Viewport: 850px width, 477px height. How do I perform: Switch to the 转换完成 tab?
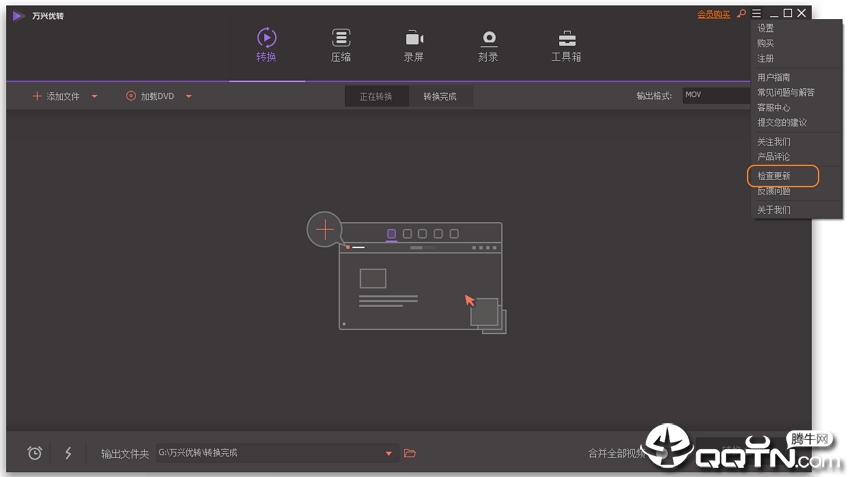click(440, 96)
